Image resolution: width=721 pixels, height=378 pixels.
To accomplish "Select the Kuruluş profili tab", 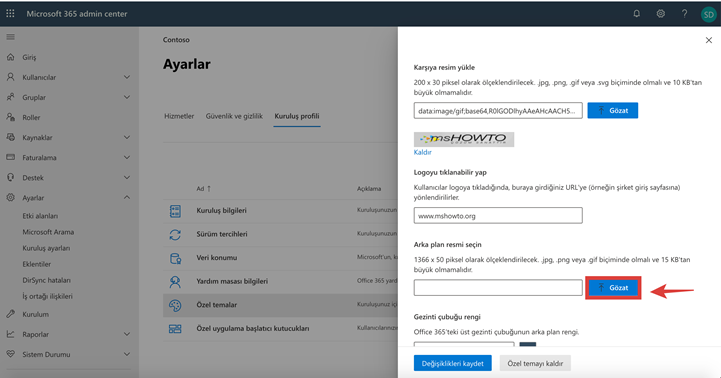I will coord(297,116).
